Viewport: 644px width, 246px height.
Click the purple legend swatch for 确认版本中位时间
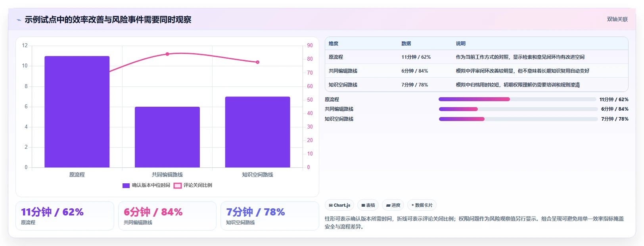tap(126, 185)
